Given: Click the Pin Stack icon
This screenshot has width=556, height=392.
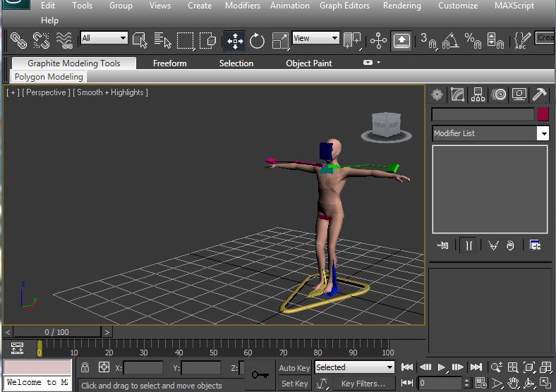Looking at the screenshot, I should coord(443,245).
